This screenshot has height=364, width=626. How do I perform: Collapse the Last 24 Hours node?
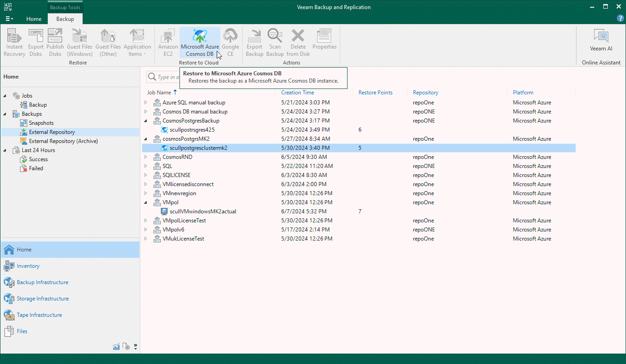tap(6, 150)
